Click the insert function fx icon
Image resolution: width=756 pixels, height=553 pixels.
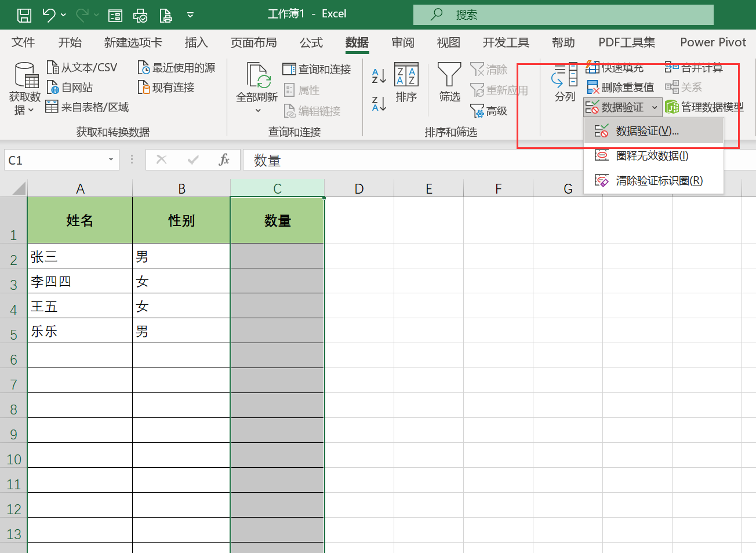pos(224,160)
